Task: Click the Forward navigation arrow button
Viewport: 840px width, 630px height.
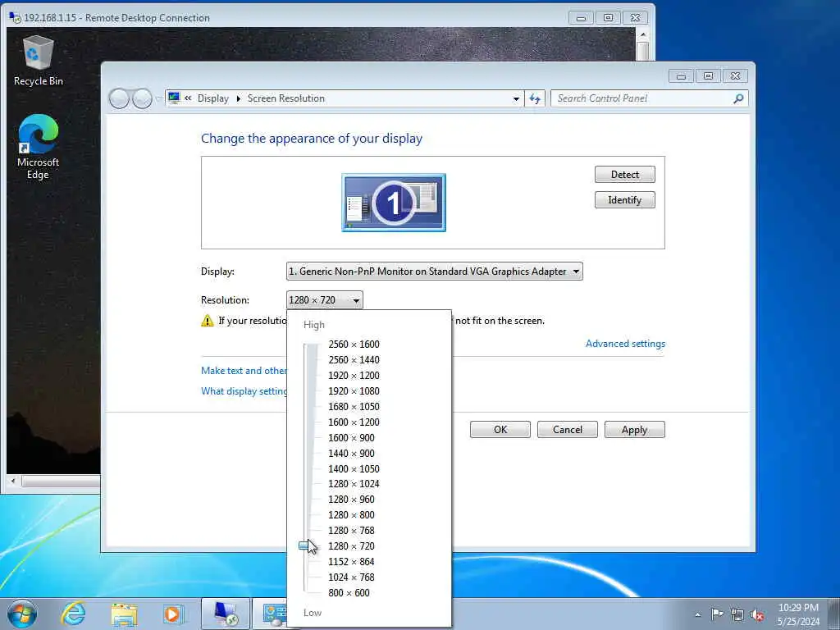Action: pos(142,98)
